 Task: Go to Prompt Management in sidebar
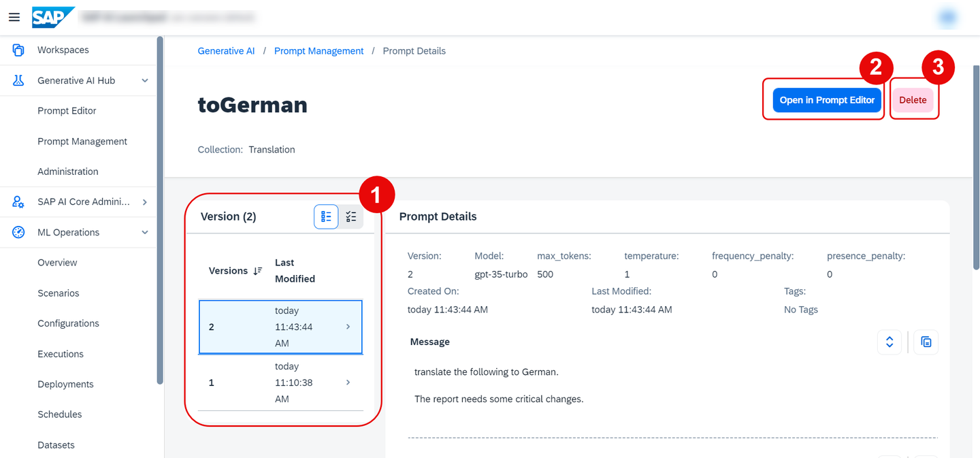click(x=82, y=142)
